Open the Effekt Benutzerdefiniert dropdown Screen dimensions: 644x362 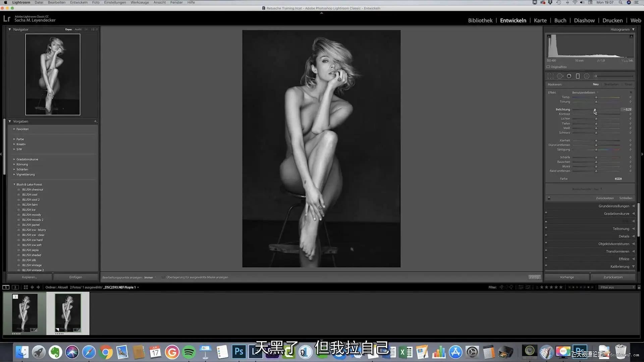coord(585,93)
